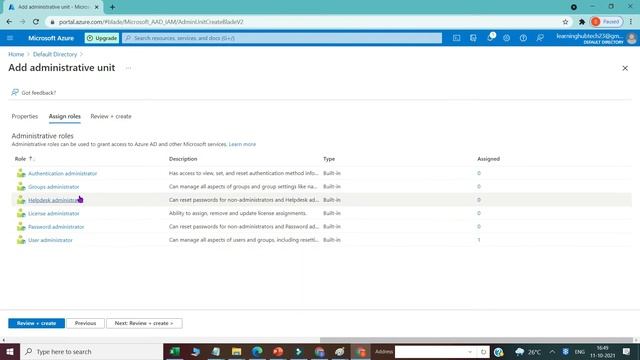Image resolution: width=640 pixels, height=360 pixels.
Task: Sort by the Role column header
Action: [20, 159]
